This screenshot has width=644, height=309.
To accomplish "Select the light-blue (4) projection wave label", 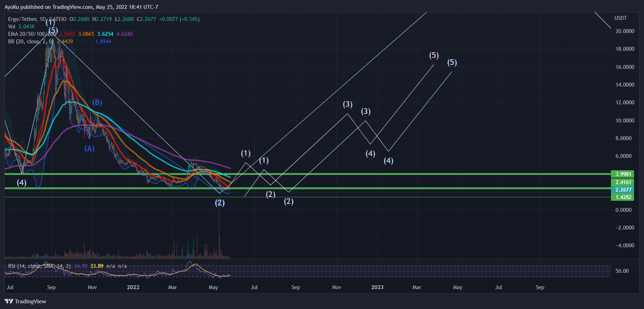I will [389, 161].
